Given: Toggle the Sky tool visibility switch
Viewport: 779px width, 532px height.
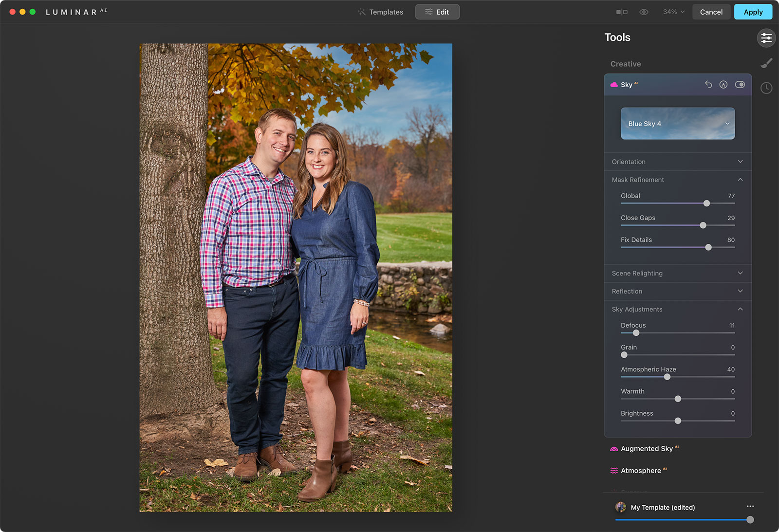Looking at the screenshot, I should (740, 85).
